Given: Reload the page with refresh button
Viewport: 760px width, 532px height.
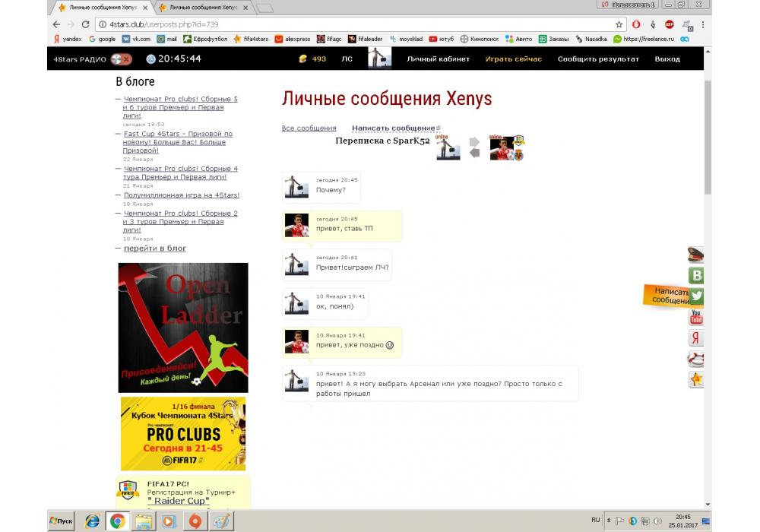Looking at the screenshot, I should point(85,24).
